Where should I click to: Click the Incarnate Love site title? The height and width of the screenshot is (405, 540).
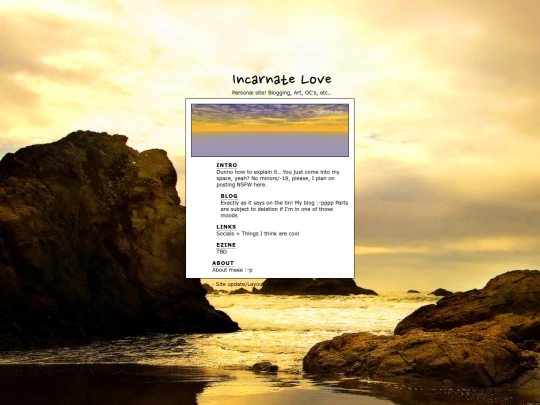282,79
